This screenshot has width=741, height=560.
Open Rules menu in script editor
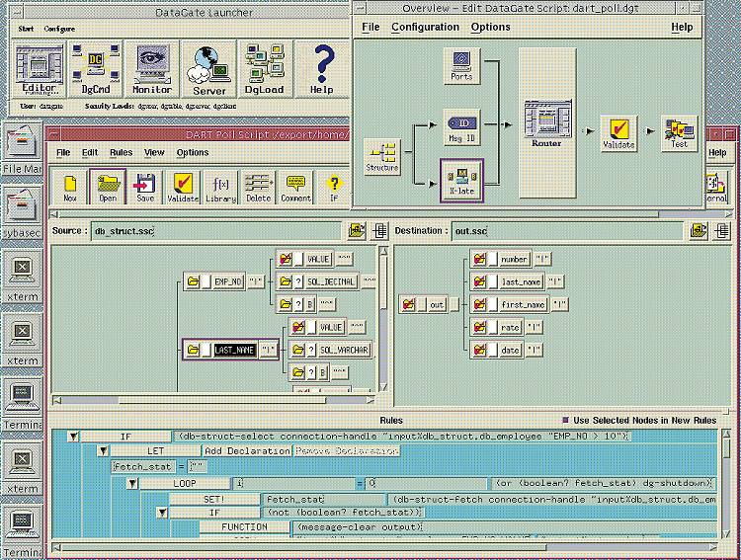click(121, 152)
